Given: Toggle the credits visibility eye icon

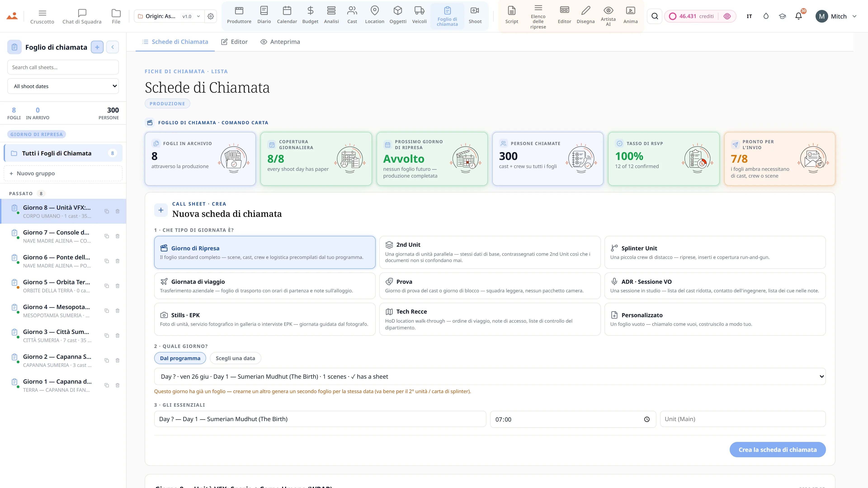Looking at the screenshot, I should click(727, 16).
